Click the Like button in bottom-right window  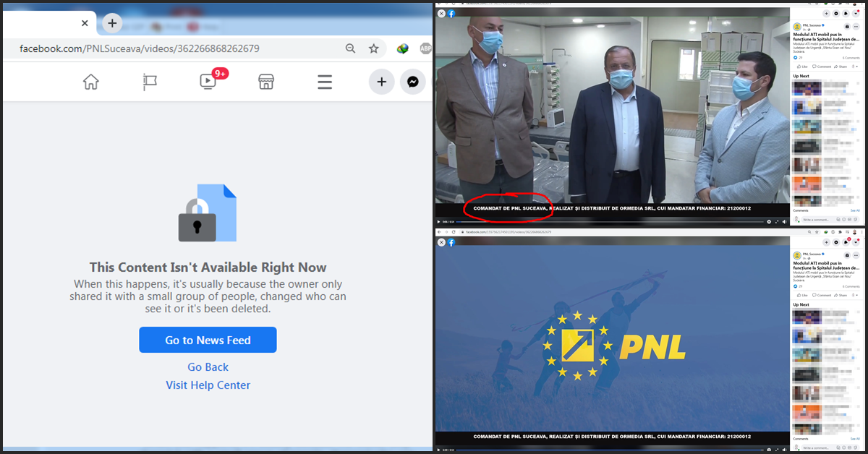802,295
